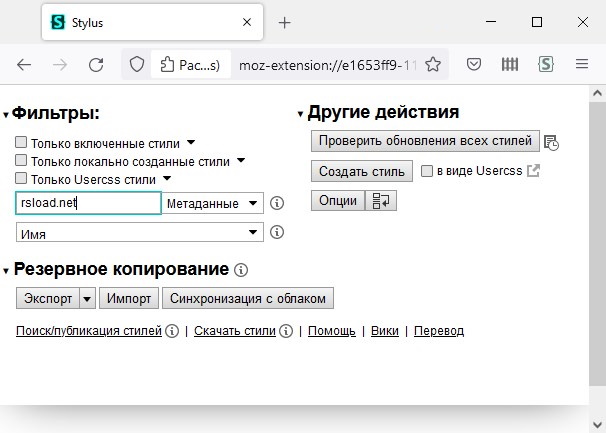Click the info icon beside Метаданные dropdown
Screen dimensions: 606x433
[278, 203]
